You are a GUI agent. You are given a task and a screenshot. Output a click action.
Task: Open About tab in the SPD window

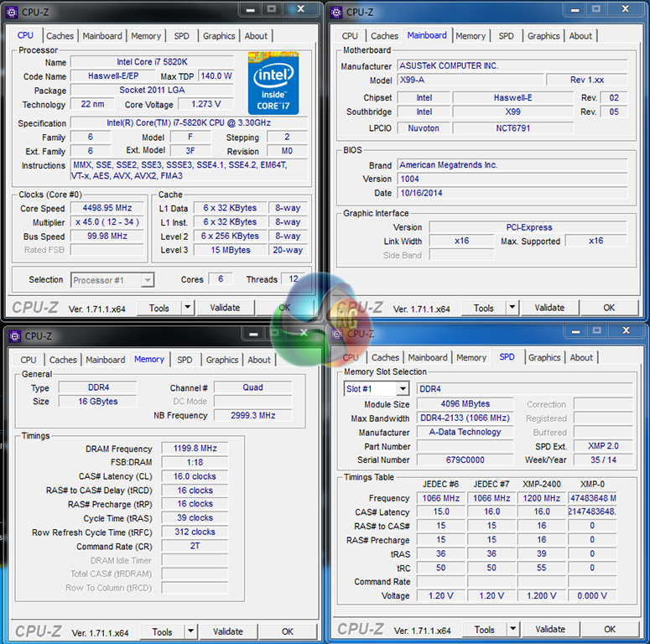tap(581, 358)
